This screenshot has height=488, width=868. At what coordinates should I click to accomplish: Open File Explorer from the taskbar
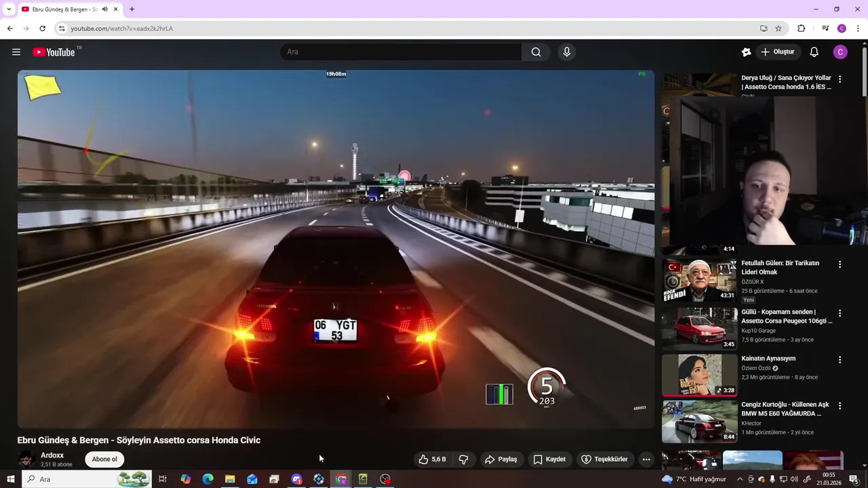tap(230, 479)
